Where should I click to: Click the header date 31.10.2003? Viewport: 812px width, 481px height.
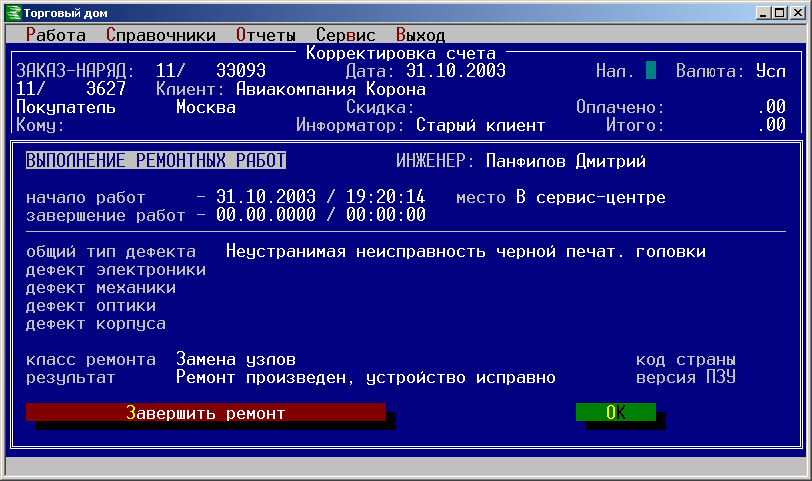point(456,70)
